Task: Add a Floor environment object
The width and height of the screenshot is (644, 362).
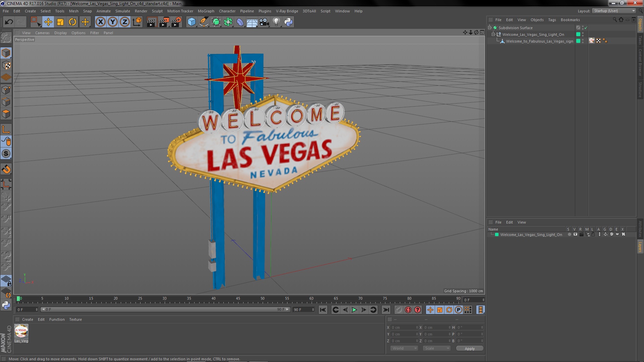Action: coord(252,22)
